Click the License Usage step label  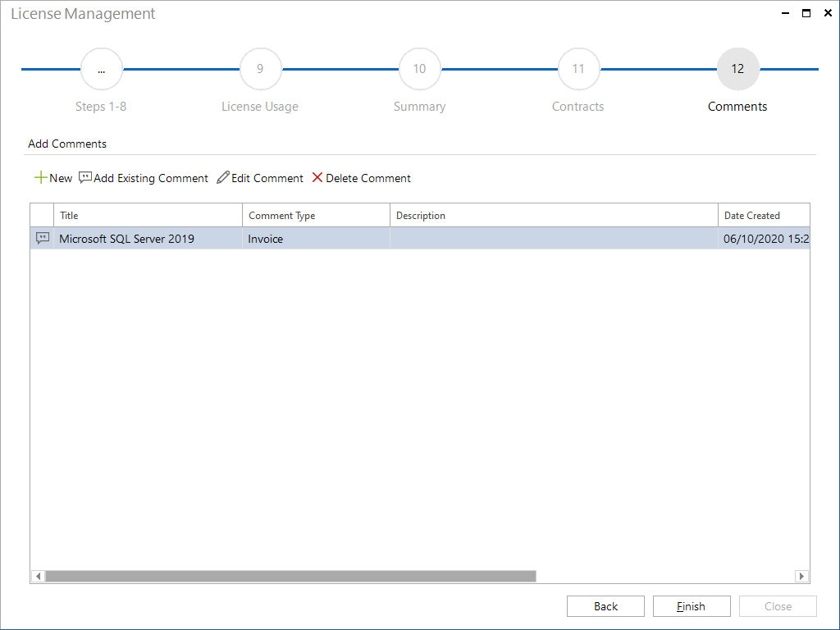coord(260,107)
